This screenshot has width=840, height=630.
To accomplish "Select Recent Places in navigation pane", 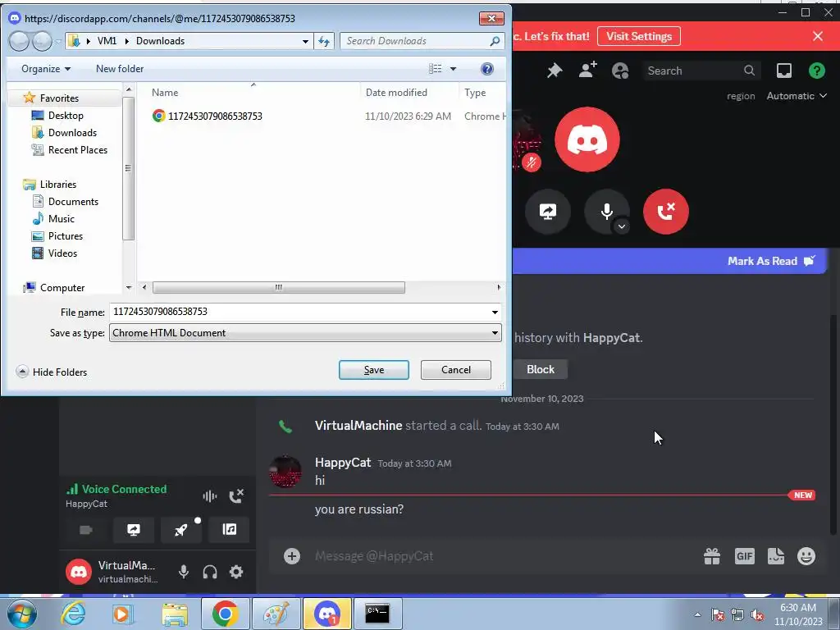I will (78, 150).
